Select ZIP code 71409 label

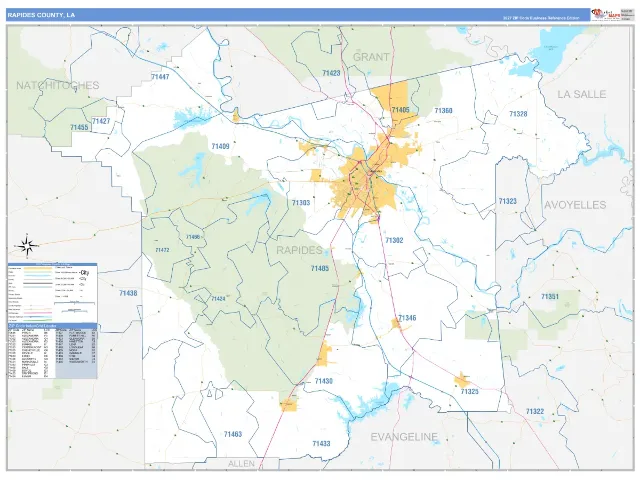(220, 146)
